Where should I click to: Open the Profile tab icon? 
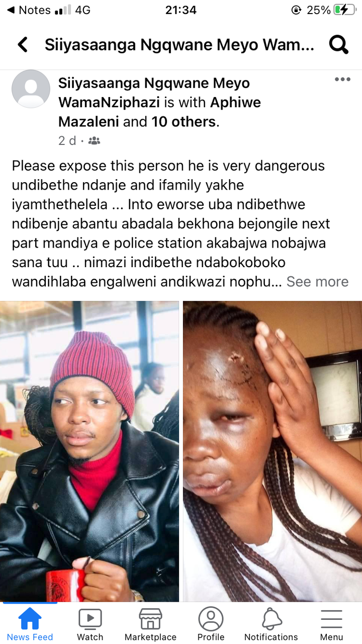[x=211, y=619]
